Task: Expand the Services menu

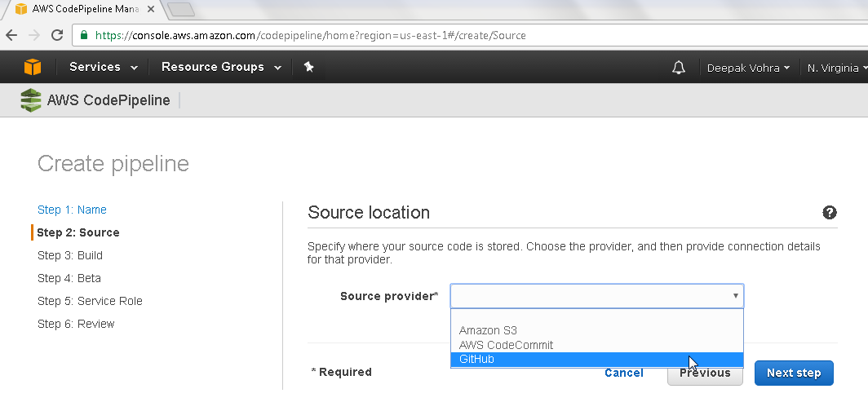Action: 104,67
